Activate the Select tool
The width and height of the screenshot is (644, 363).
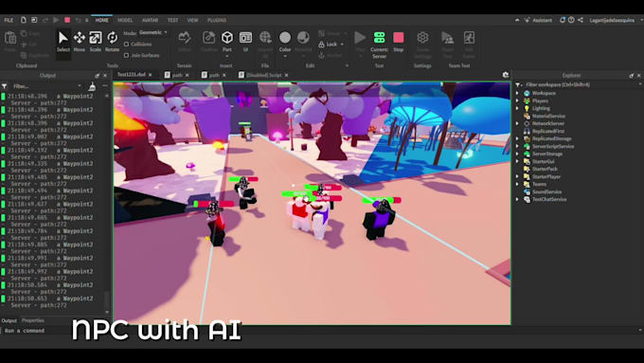pos(63,41)
